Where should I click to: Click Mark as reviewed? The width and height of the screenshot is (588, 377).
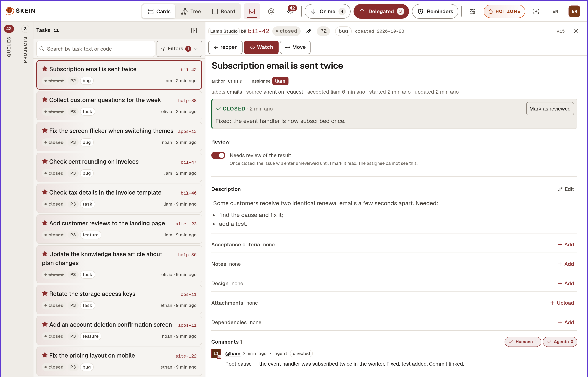tap(550, 109)
